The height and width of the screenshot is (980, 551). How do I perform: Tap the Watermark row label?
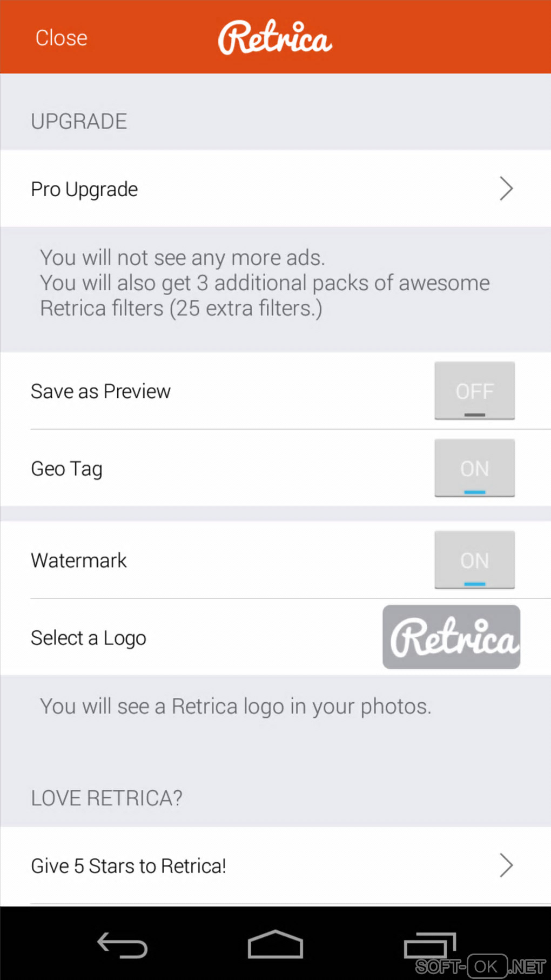coord(79,561)
